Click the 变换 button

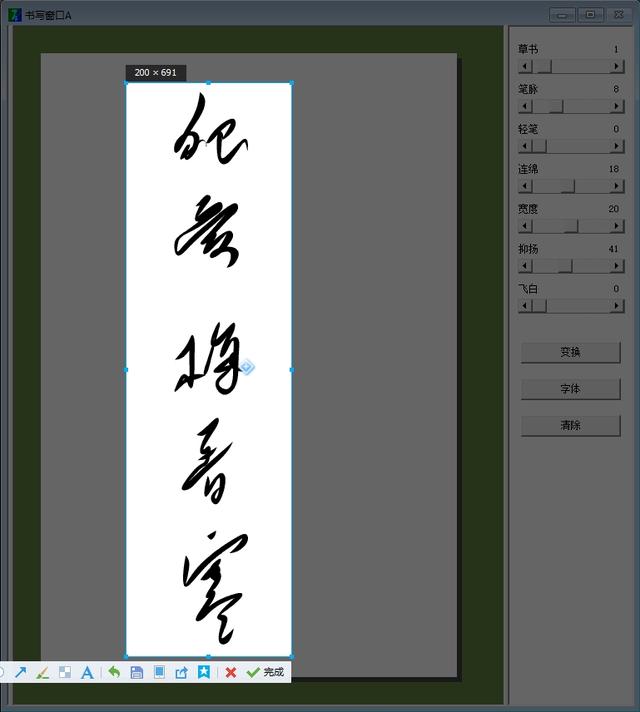point(570,352)
